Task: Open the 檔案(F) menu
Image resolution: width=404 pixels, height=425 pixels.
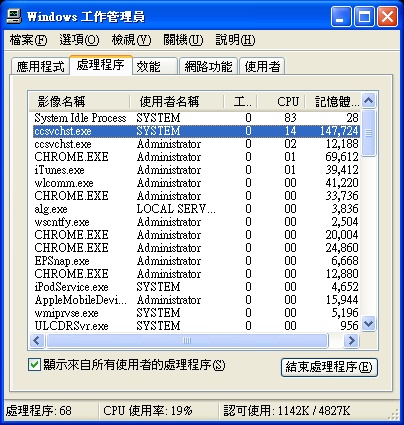Action: (28, 40)
